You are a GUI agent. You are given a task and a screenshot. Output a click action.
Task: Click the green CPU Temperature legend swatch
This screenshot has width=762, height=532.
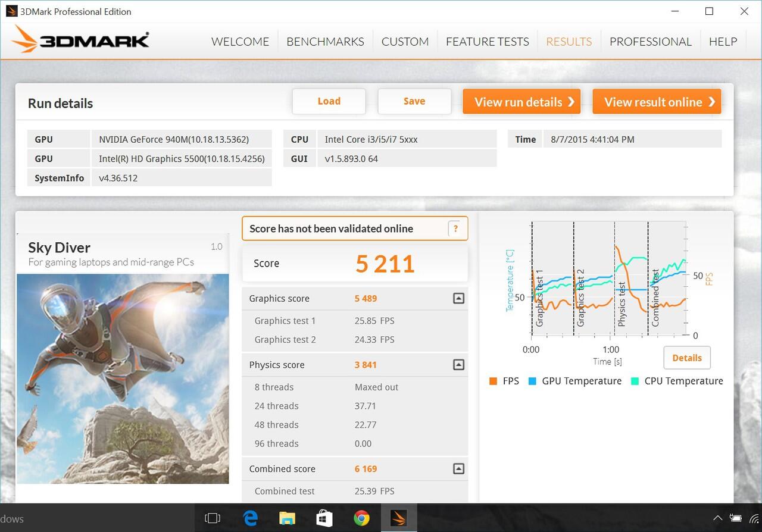pyautogui.click(x=635, y=381)
